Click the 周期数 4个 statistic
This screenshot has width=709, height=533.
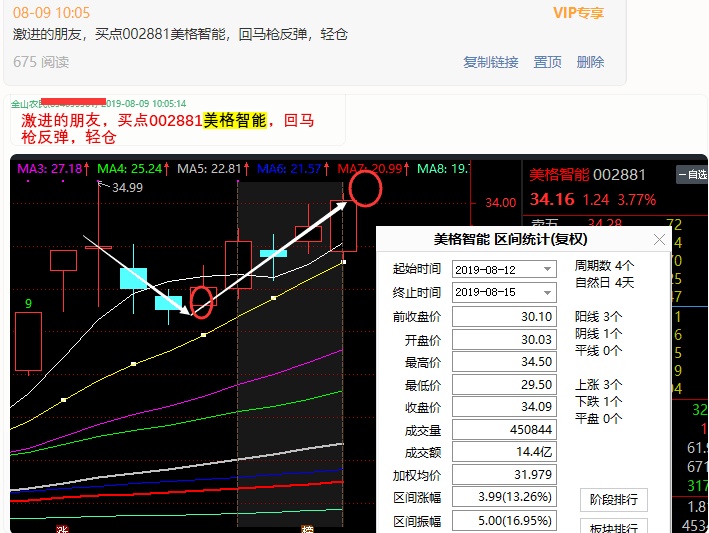605,265
